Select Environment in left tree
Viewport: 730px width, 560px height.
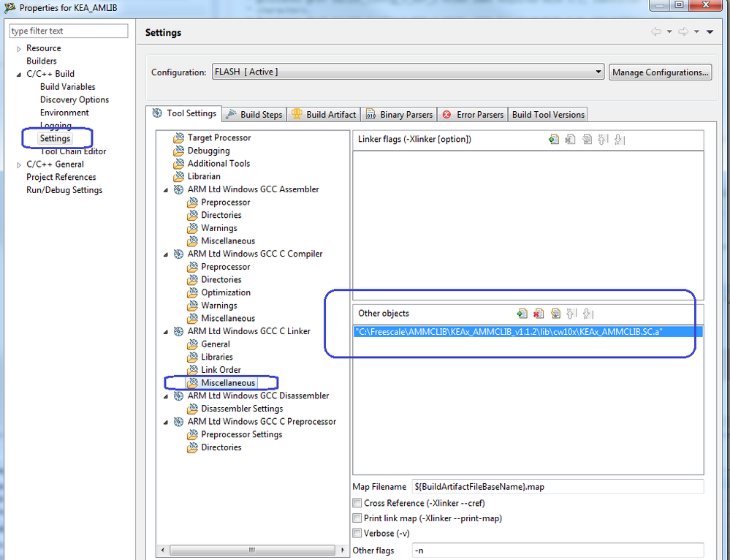tap(64, 113)
